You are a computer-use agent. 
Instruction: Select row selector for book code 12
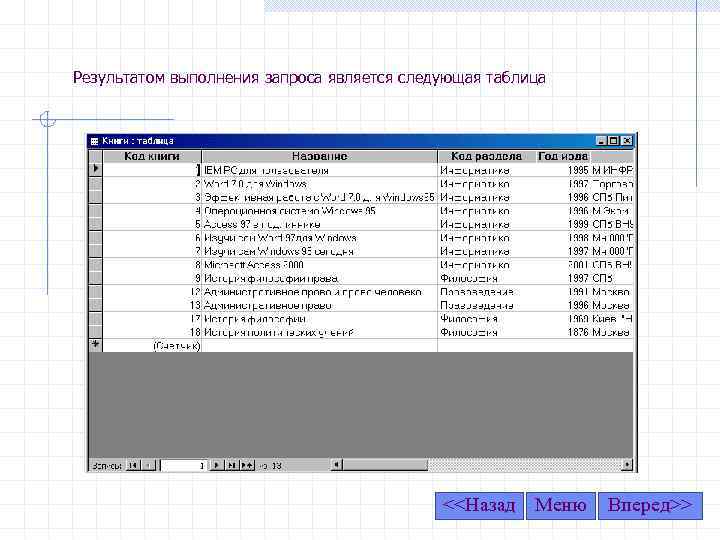coord(96,292)
